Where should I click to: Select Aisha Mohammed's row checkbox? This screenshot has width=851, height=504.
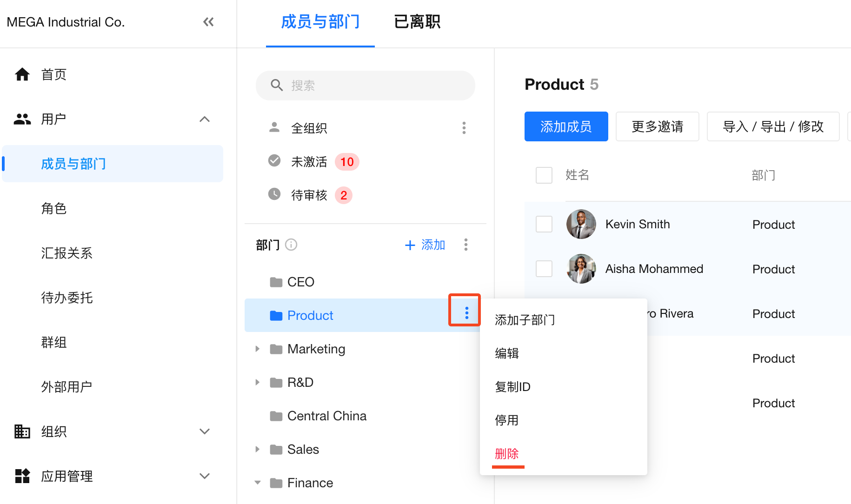point(544,269)
